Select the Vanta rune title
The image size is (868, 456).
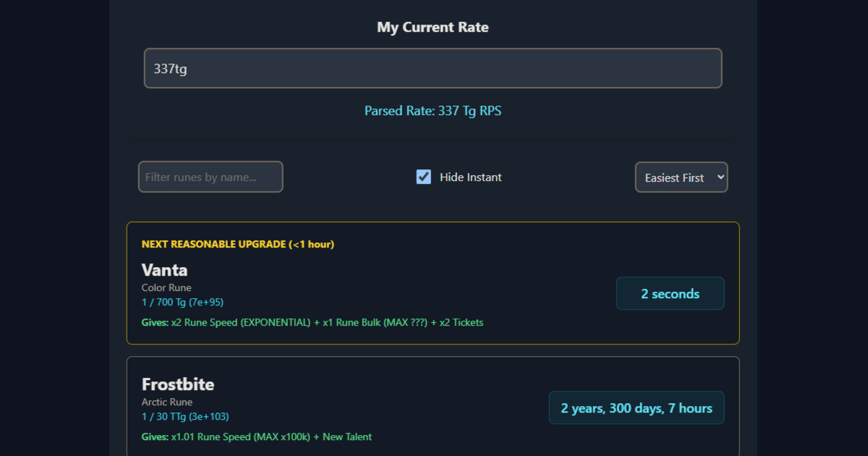(164, 269)
